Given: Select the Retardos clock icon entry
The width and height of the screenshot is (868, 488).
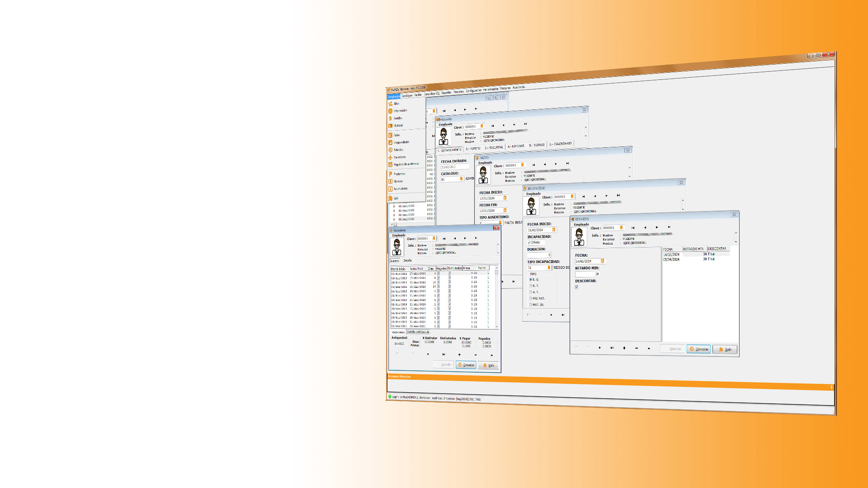Looking at the screenshot, I should point(391,150).
